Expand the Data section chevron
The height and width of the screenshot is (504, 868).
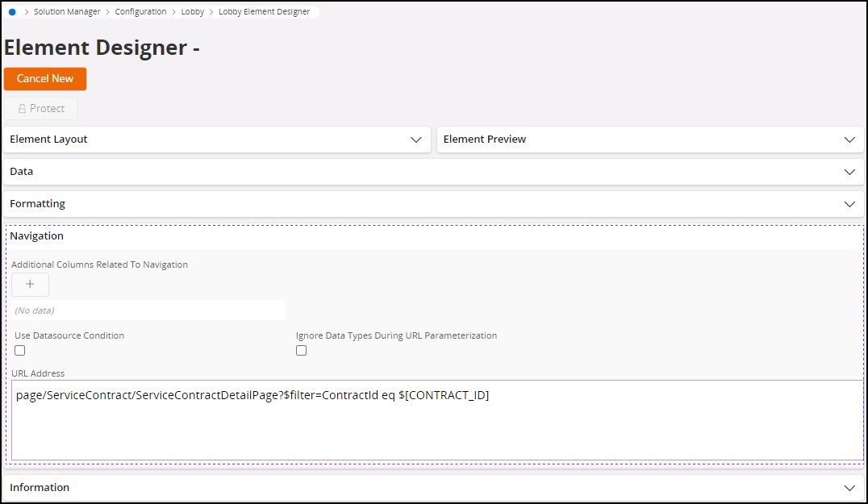[849, 172]
